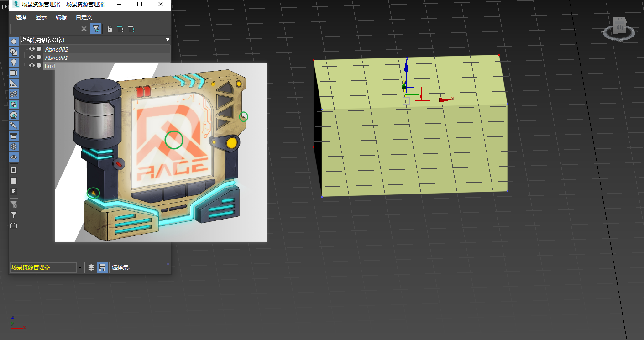644x340 pixels.
Task: Open the column header dropdown arrow
Action: (x=168, y=40)
